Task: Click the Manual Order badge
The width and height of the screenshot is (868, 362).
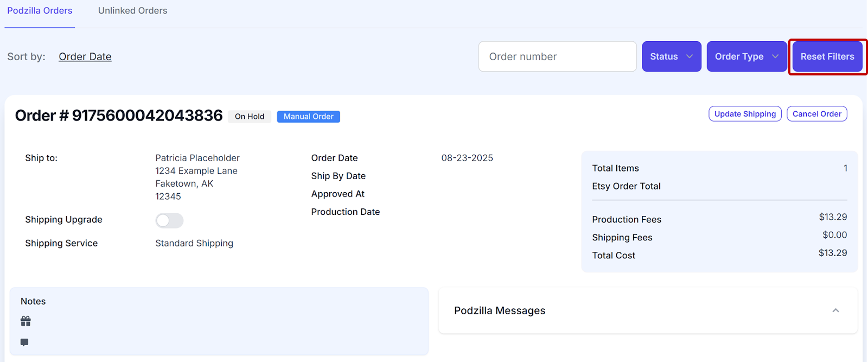Action: [308, 117]
